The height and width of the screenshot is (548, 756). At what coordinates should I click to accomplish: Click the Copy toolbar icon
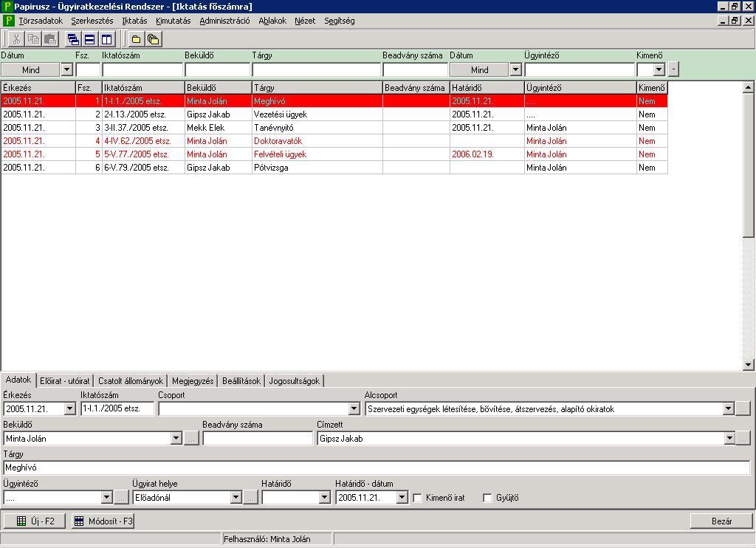[33, 39]
